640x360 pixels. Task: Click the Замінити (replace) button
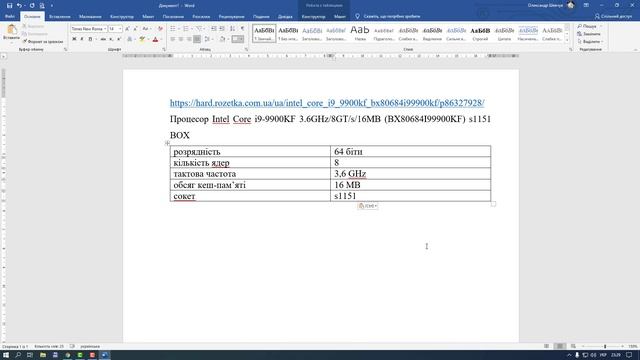pos(589,34)
